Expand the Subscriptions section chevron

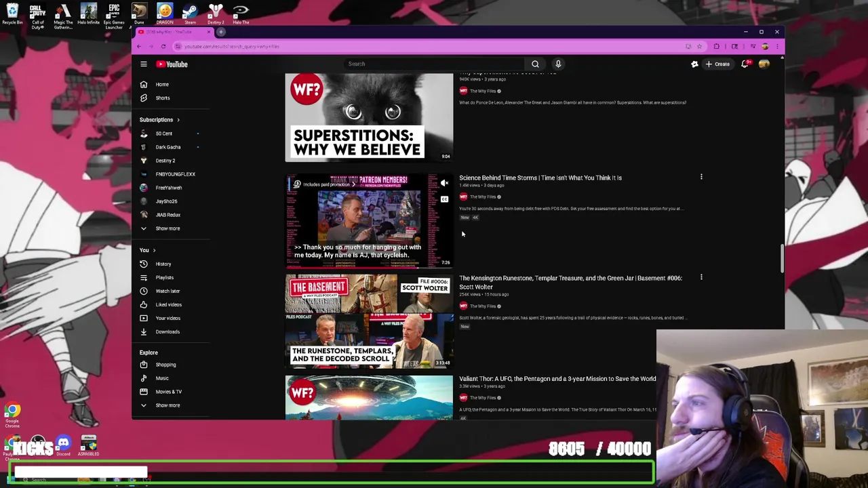click(x=178, y=120)
